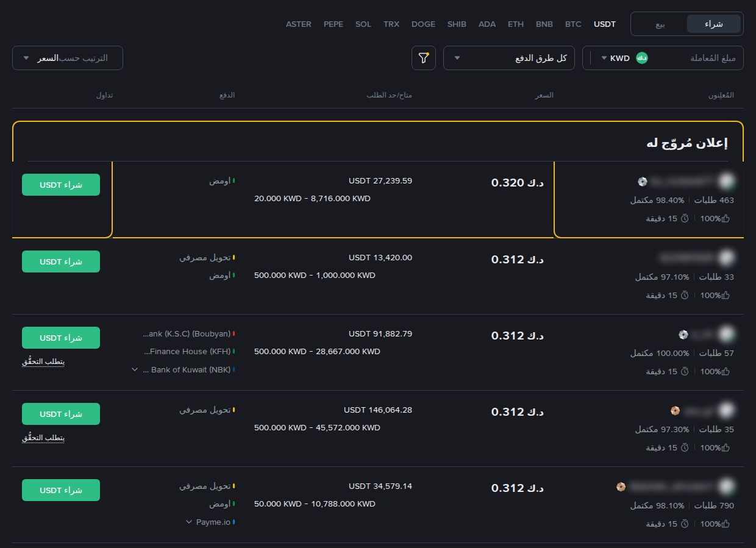Click the 'USDT 27,239.59' available amount

[380, 181]
